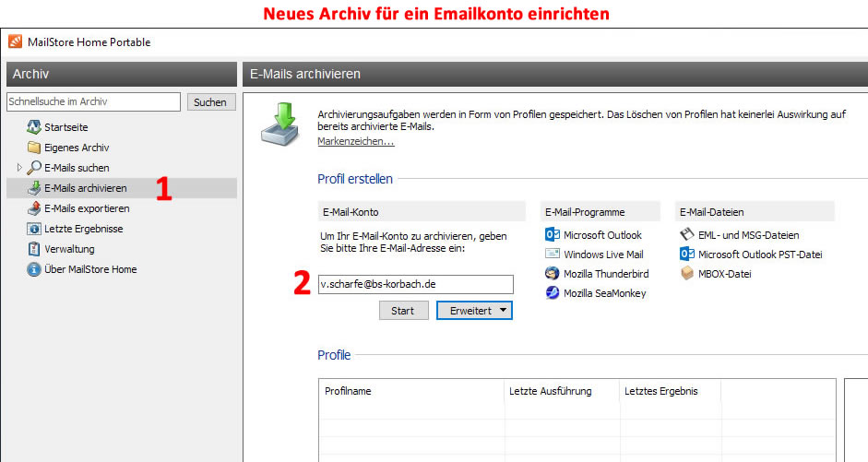Click the EML- und MSG-Dateien icon

[x=686, y=234]
